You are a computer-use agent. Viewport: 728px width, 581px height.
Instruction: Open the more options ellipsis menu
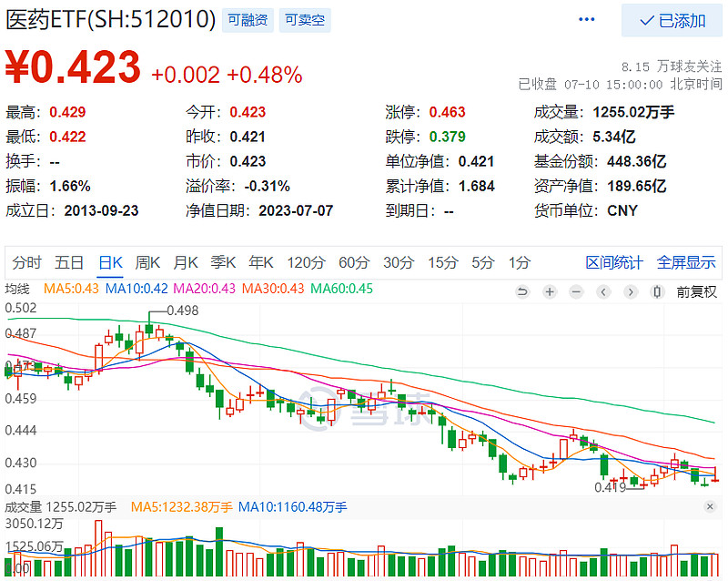tap(586, 18)
